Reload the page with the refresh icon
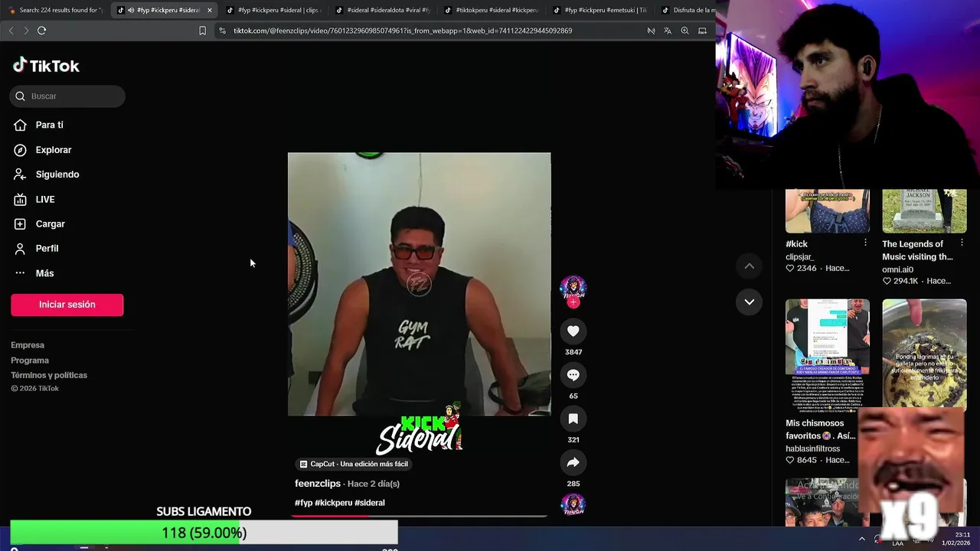This screenshot has height=551, width=980. 41,31
